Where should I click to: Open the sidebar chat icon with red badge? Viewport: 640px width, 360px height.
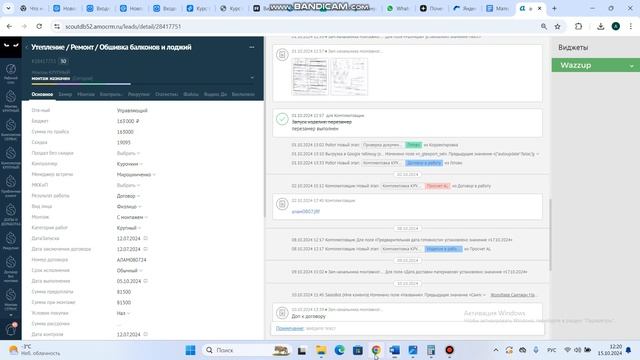point(11,329)
